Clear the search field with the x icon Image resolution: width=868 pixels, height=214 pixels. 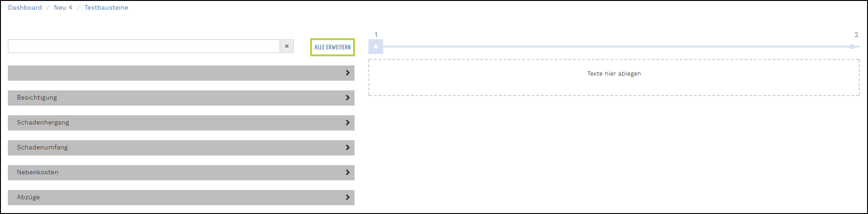(x=287, y=46)
